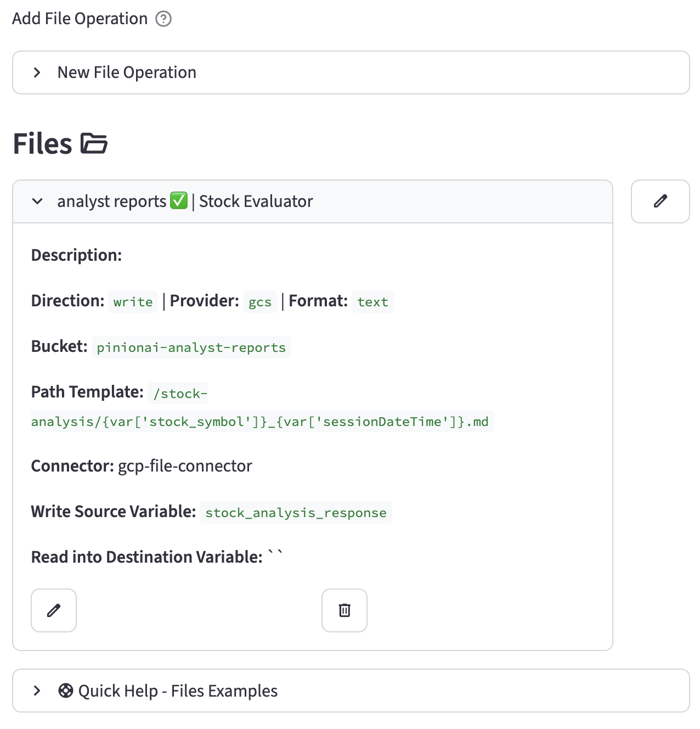Image resolution: width=700 pixels, height=729 pixels.
Task: Click the stock_analysis_response variable name
Action: point(296,513)
